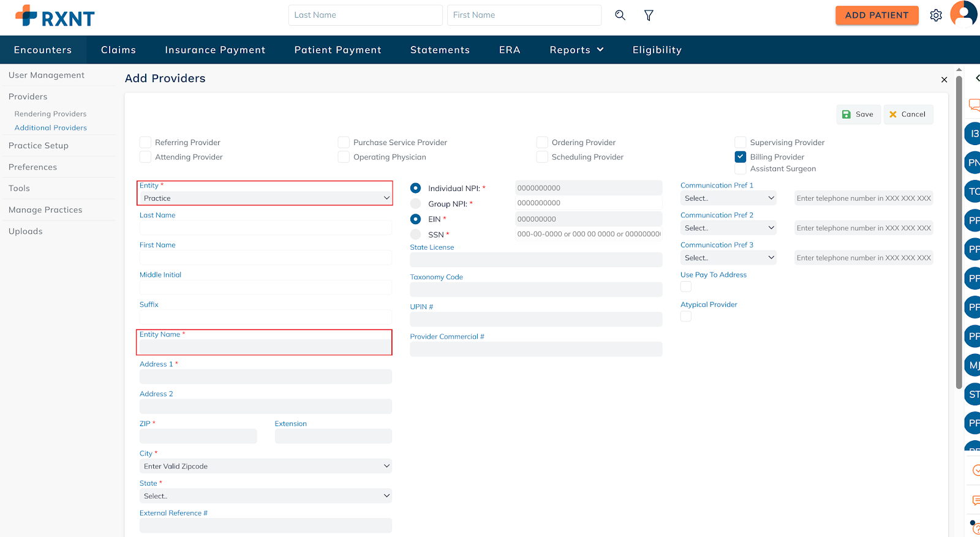This screenshot has width=980, height=537.
Task: Click the RXNT logo
Action: pos(55,17)
